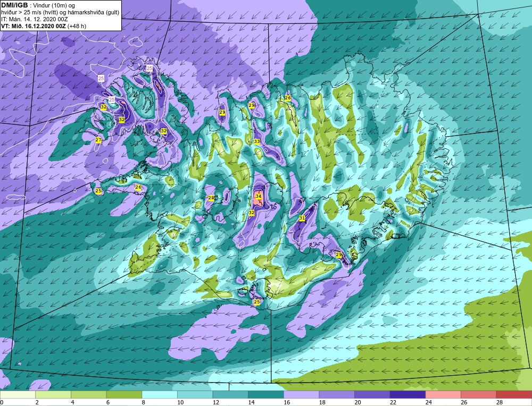
Task: Click the 2–4 m/s light green legend swatch
Action: [x=53, y=395]
